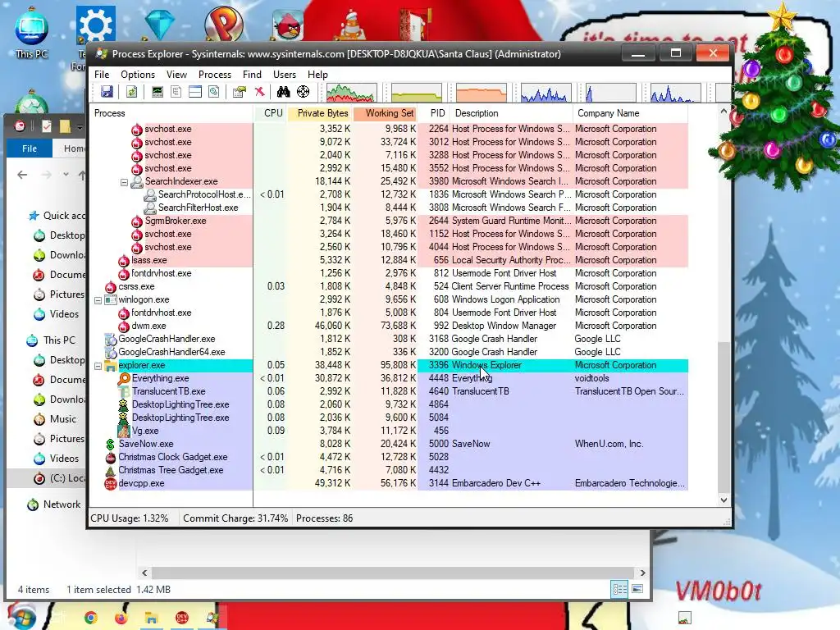Collapse the winlogon.exe tree node
Image resolution: width=840 pixels, height=630 pixels.
(x=98, y=300)
